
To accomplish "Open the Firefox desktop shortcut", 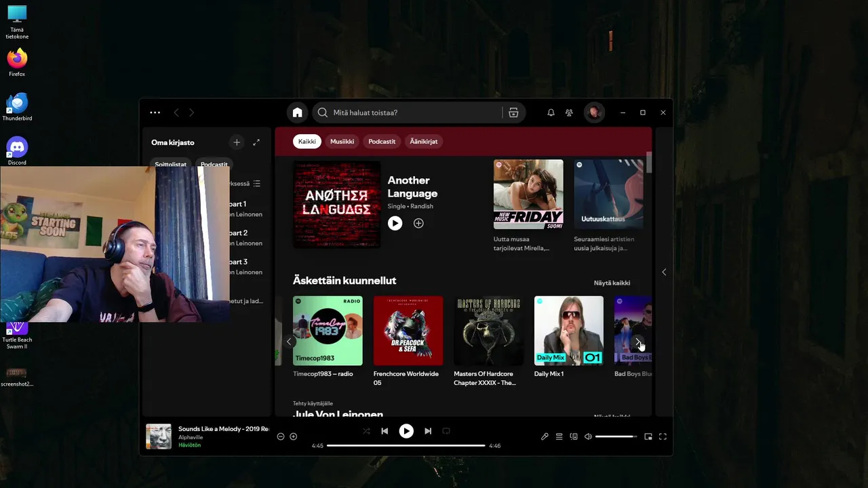I will (17, 62).
